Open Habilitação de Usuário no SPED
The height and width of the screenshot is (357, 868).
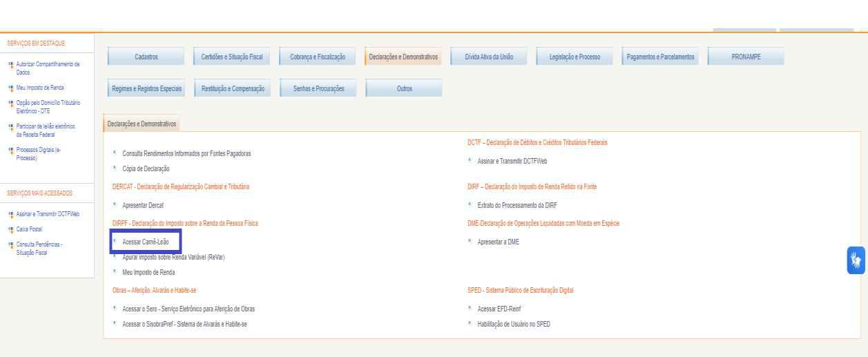514,324
